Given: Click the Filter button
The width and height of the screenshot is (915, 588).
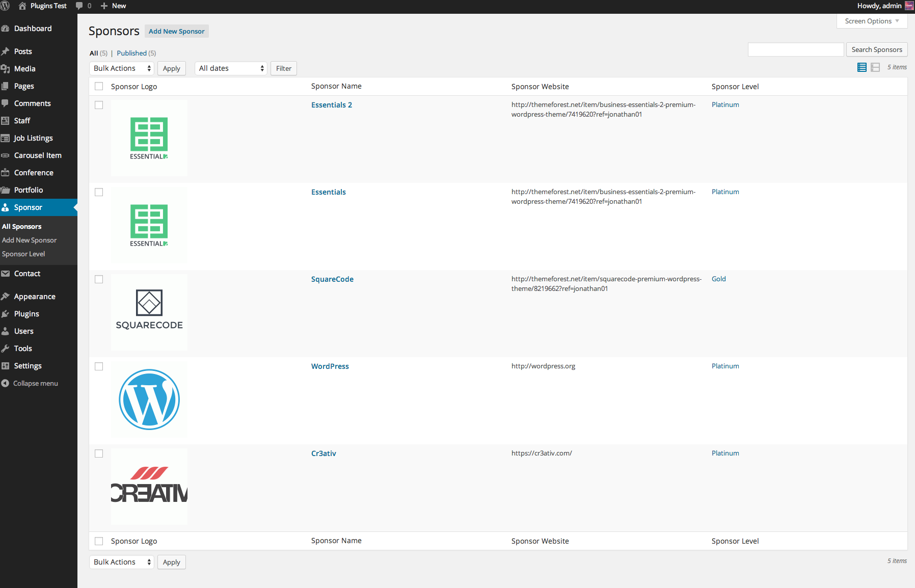Looking at the screenshot, I should click(284, 68).
